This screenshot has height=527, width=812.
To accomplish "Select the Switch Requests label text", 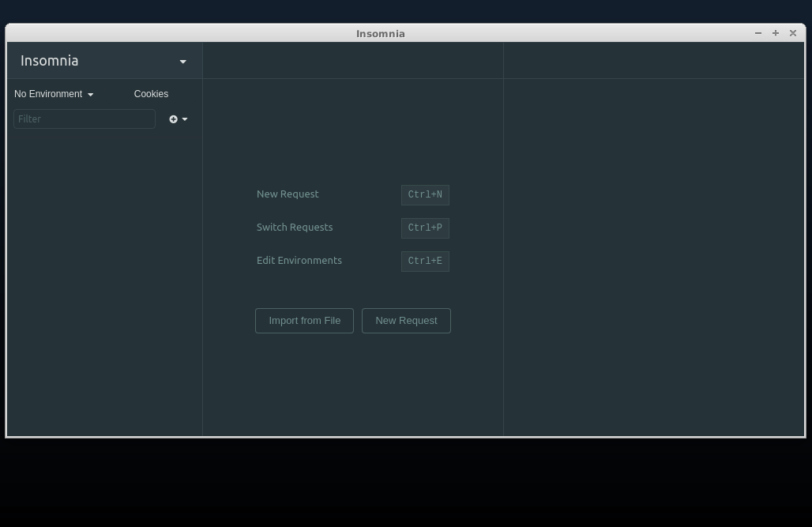I will tap(295, 227).
